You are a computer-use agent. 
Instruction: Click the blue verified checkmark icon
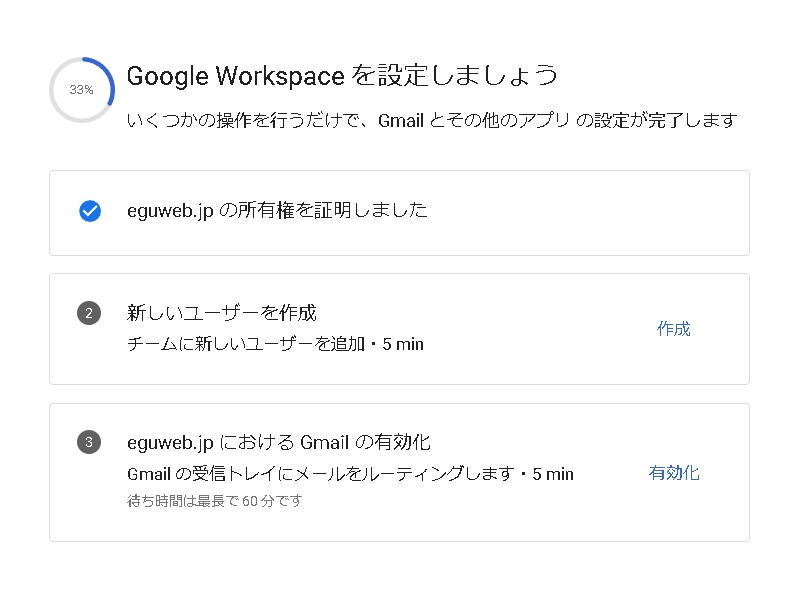click(89, 211)
